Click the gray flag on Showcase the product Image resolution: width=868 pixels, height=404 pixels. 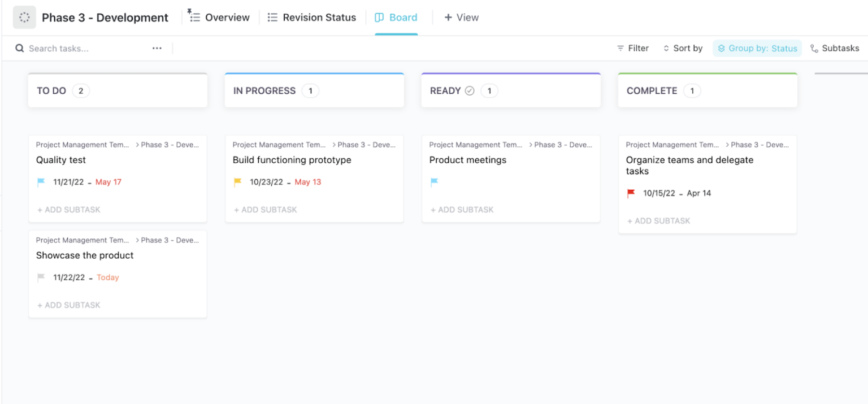(x=40, y=277)
